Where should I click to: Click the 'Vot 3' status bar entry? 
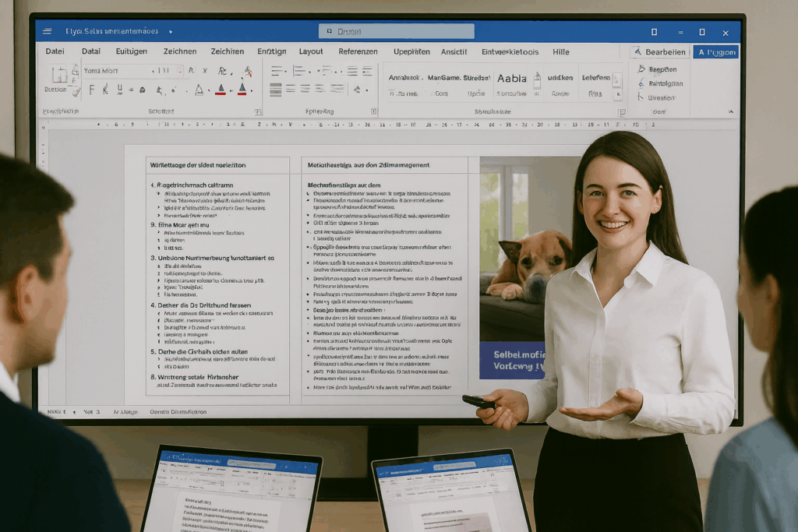tap(92, 412)
